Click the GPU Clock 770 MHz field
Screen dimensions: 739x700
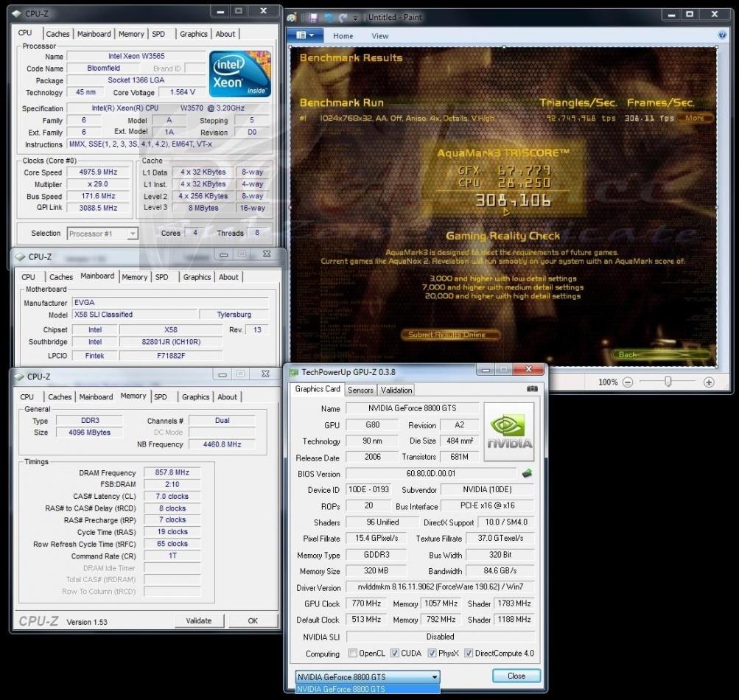(x=366, y=603)
